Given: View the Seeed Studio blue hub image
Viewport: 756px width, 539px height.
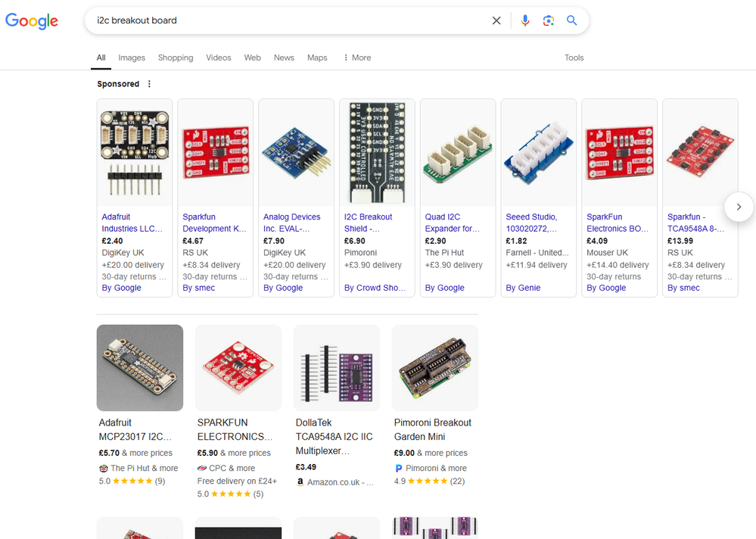Looking at the screenshot, I should click(x=539, y=153).
